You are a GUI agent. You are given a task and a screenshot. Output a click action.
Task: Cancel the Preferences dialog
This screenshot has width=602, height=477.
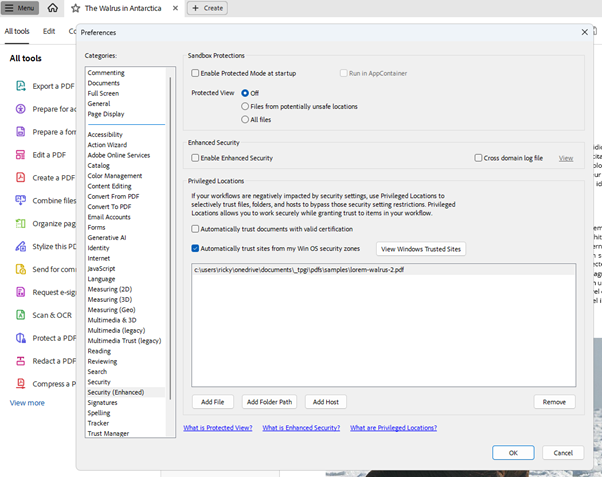point(563,453)
